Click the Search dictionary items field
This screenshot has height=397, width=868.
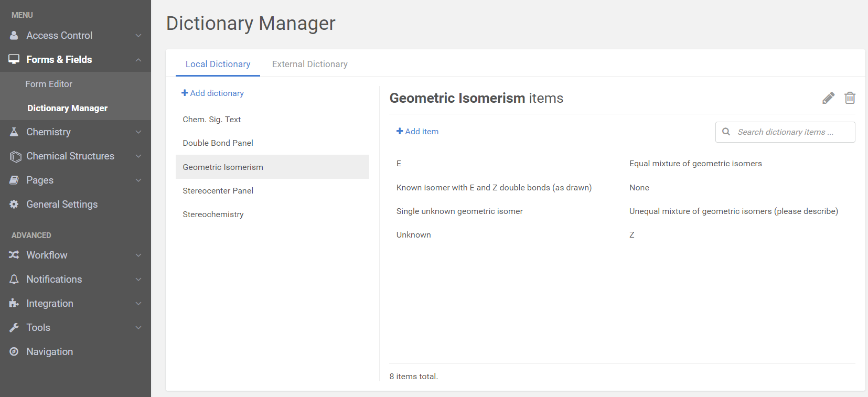coord(785,132)
